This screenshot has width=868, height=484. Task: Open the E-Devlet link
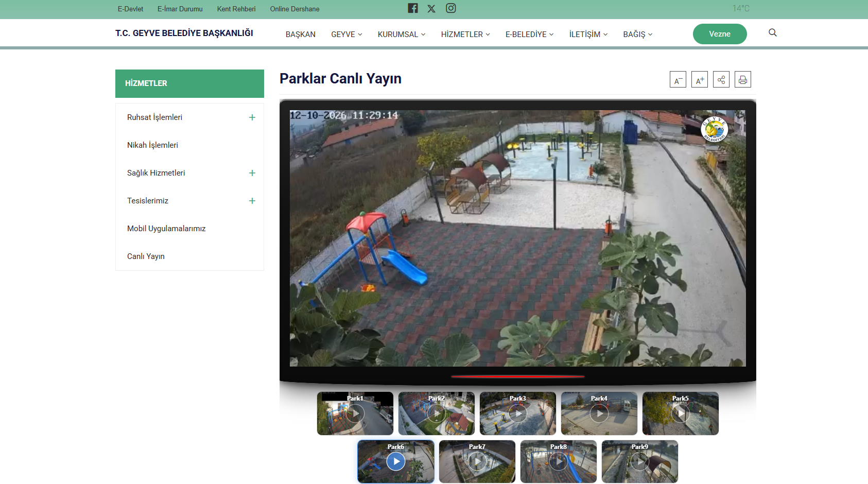130,9
